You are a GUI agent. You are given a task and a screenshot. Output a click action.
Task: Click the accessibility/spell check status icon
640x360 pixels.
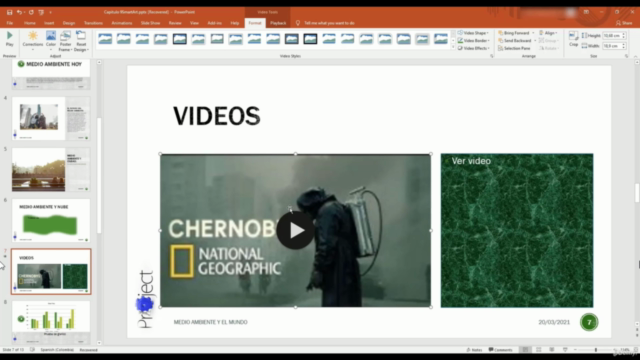coord(32,350)
